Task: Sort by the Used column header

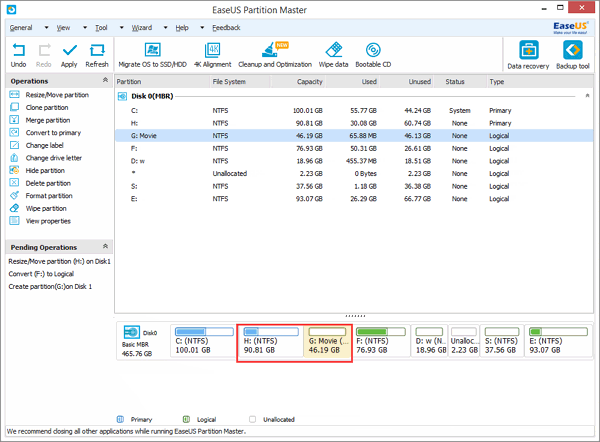Action: [353, 82]
